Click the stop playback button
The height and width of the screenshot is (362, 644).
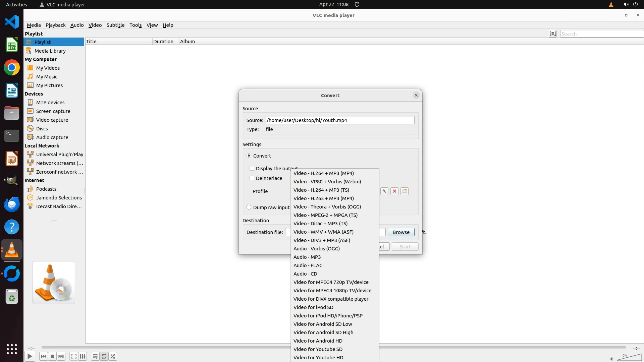(x=52, y=356)
